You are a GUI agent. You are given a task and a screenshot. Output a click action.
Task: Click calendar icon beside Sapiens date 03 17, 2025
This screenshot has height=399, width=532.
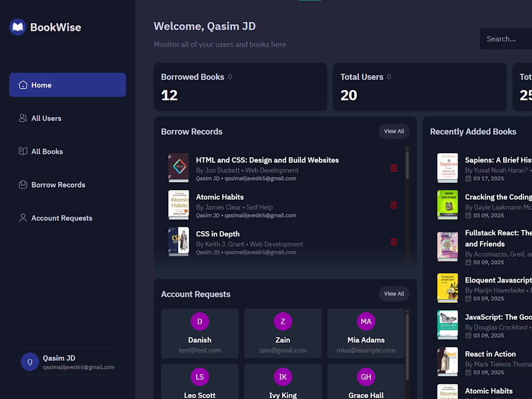tap(468, 178)
